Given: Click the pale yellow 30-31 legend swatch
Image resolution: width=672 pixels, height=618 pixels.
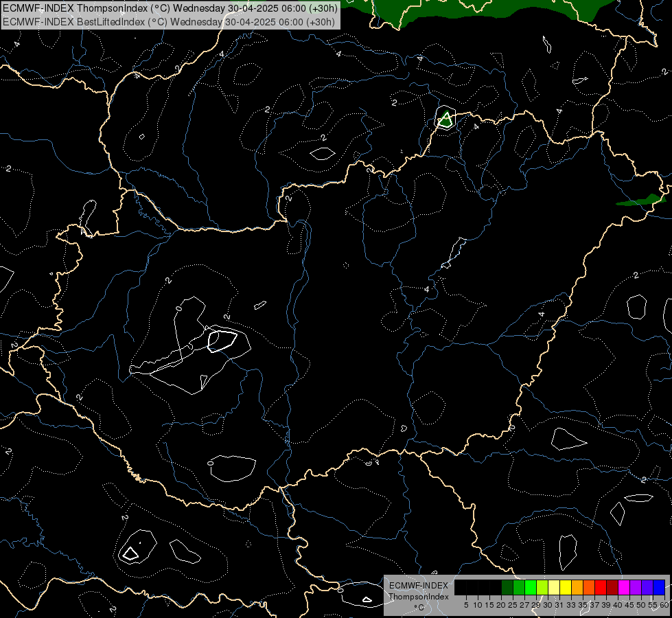Looking at the screenshot, I should pyautogui.click(x=554, y=587).
